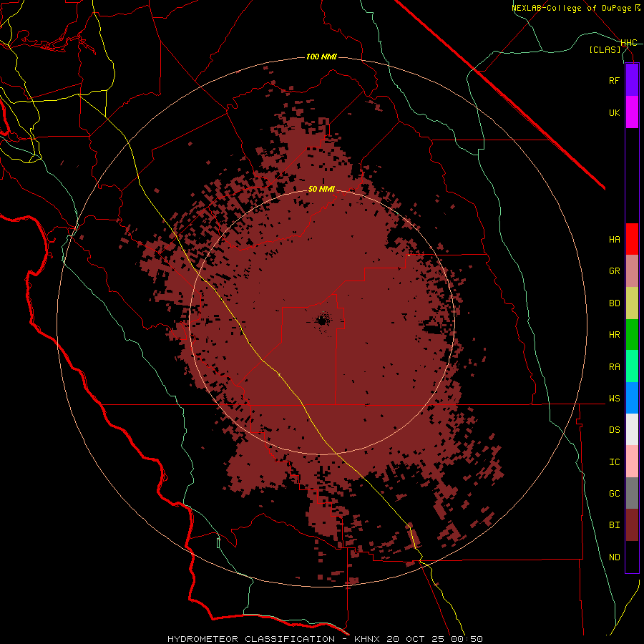
Task: Select the BD yellow legend swatch
Action: 632,303
